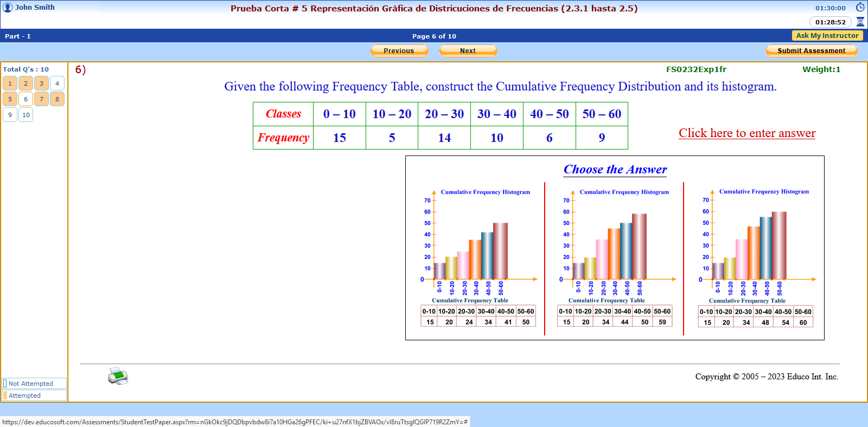This screenshot has height=427, width=868.
Task: Click the hourglass icon beside remaining time
Action: click(860, 22)
